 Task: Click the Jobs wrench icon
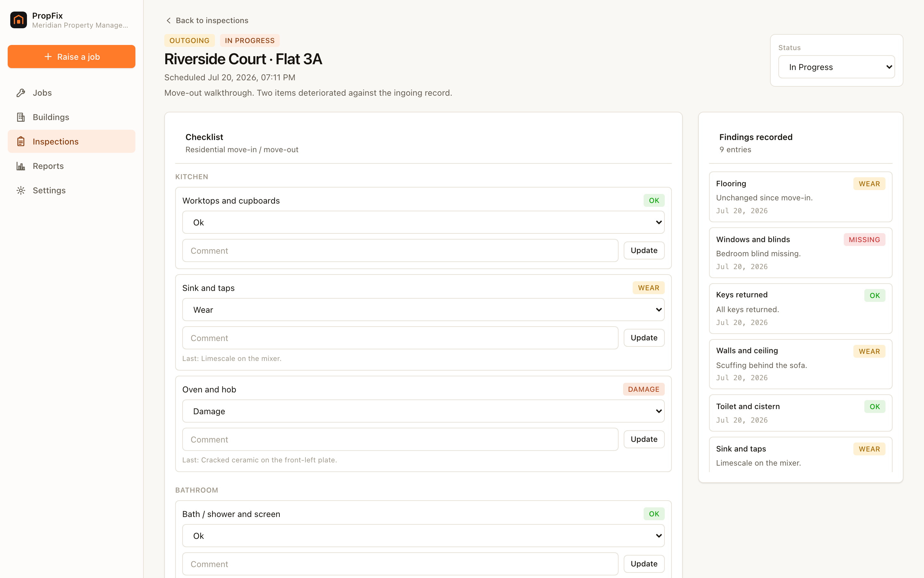coord(21,93)
